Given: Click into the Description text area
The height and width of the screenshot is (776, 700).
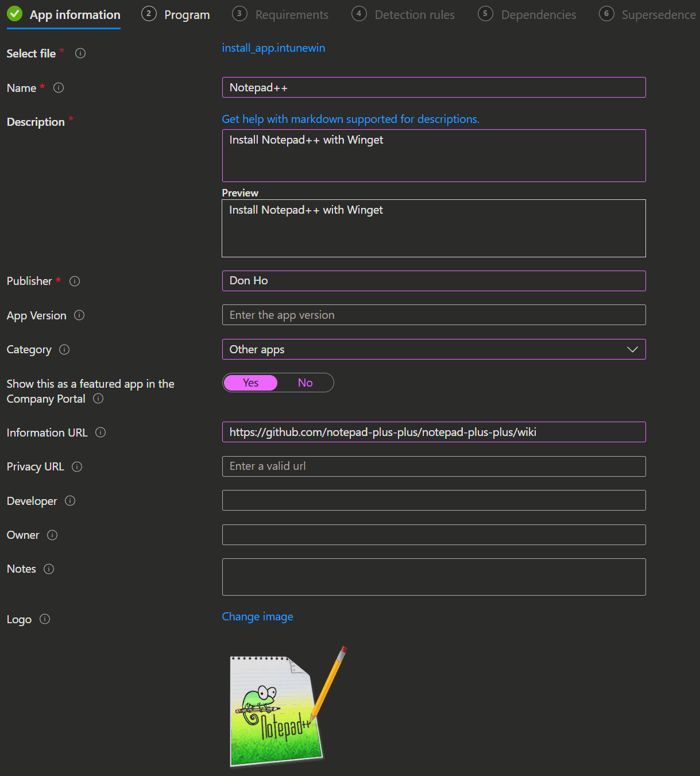Looking at the screenshot, I should [x=434, y=156].
